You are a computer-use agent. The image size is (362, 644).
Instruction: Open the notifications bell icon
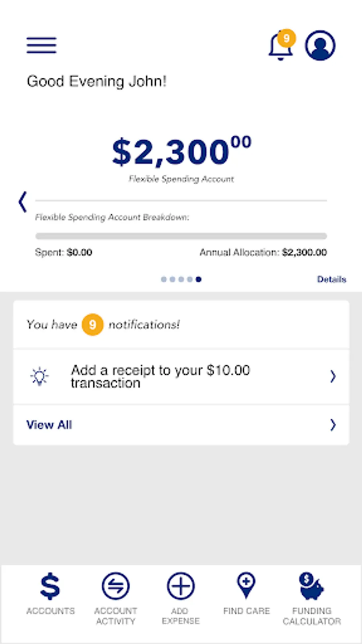coord(280,45)
